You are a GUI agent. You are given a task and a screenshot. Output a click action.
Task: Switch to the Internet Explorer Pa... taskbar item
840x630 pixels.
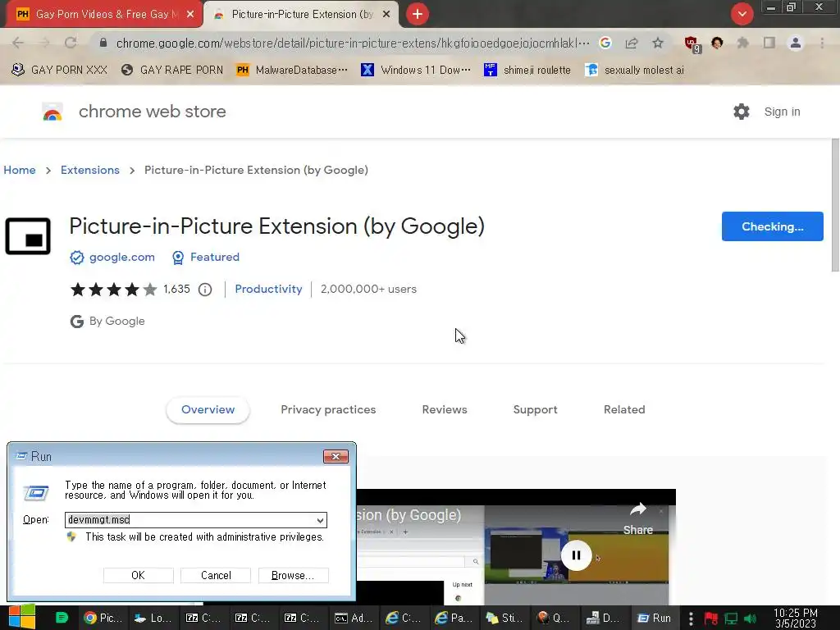pos(454,619)
